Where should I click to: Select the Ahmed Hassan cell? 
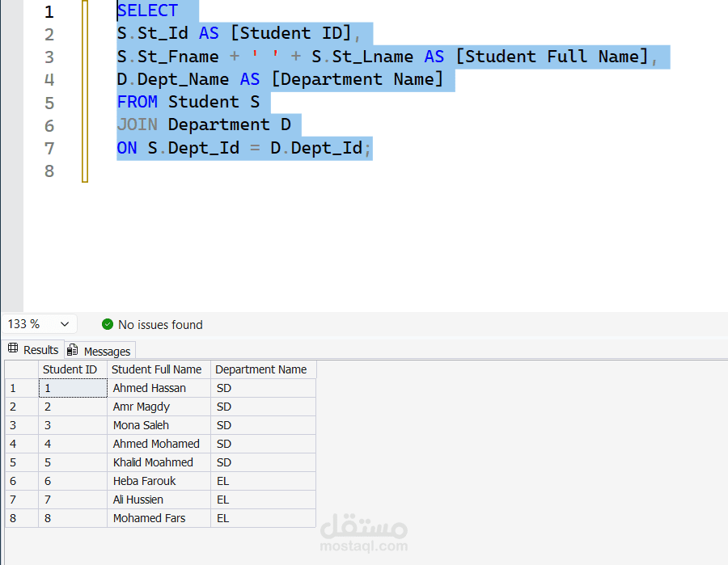(x=159, y=388)
